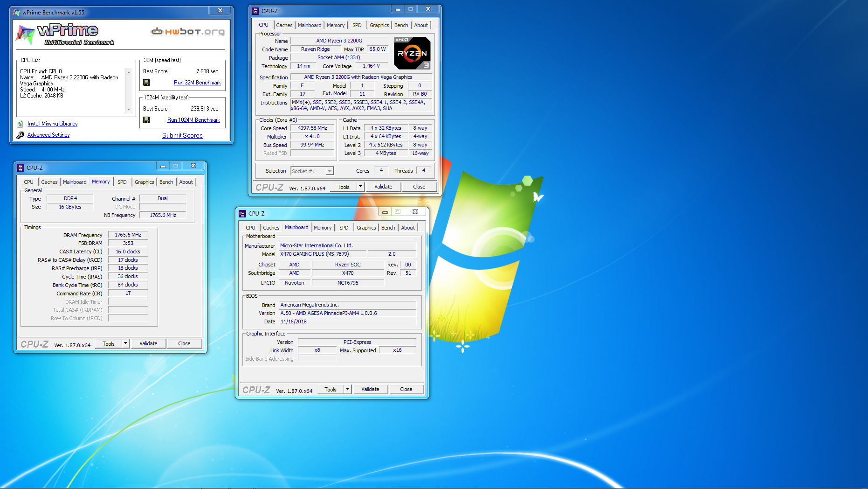Expand Tools dropdown arrow in Mainboard window
868x489 pixels.
pos(347,389)
